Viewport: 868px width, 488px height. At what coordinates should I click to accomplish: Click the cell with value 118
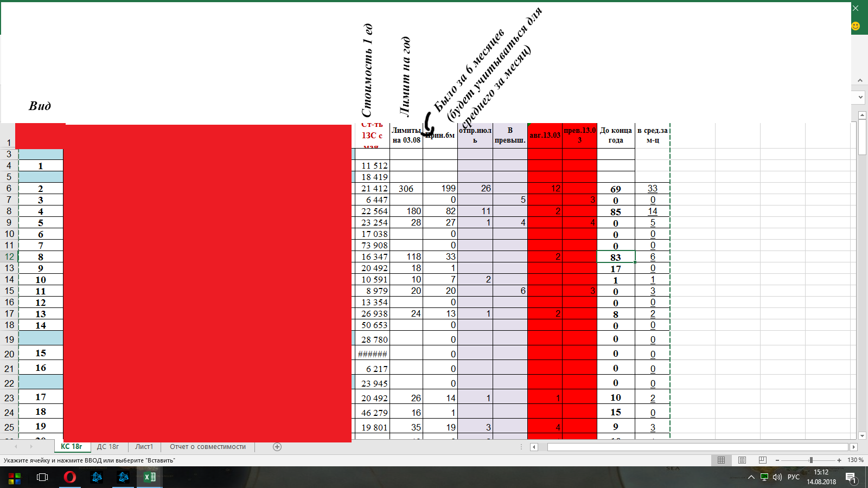[x=406, y=257]
